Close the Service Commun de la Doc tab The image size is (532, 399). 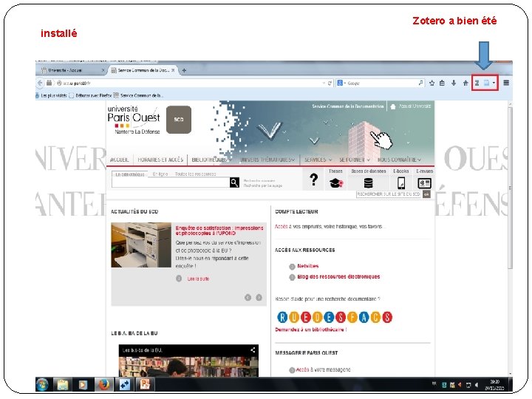173,70
